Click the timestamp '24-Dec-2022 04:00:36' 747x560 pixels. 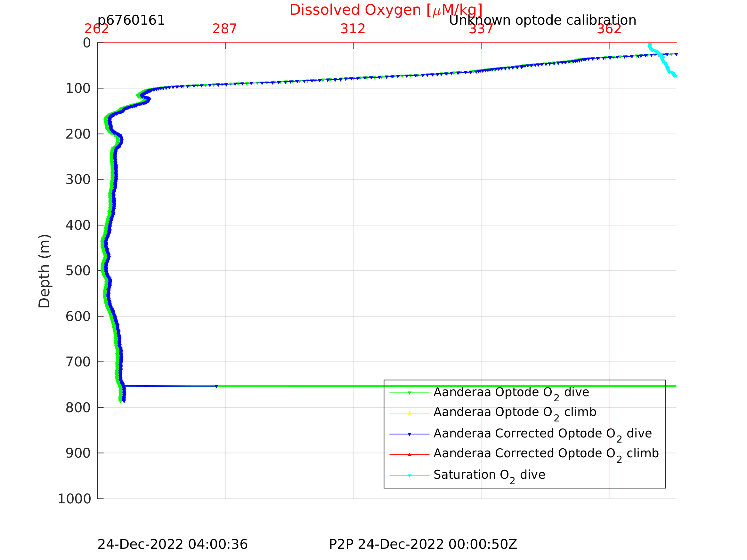[173, 544]
